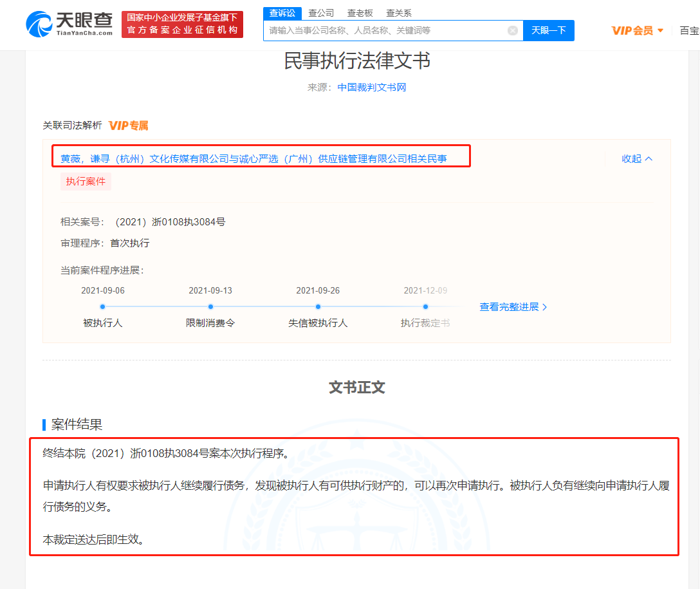
Task: Open the VIP会员 dropdown menu
Action: 637,30
